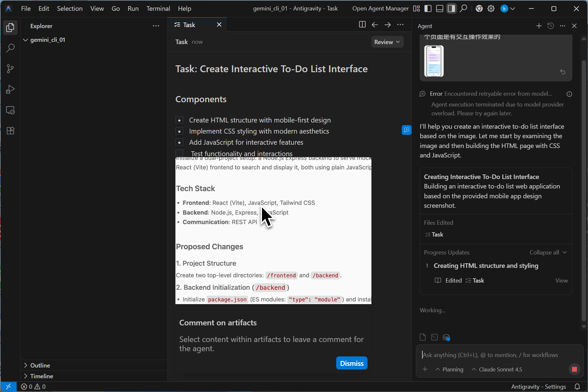Toggle the 'Implement CSS styling' checkbox
588x392 pixels.
click(179, 131)
